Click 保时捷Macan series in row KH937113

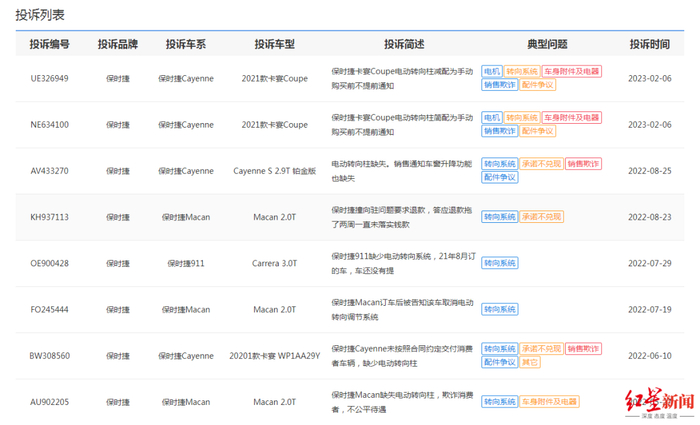coord(186,217)
